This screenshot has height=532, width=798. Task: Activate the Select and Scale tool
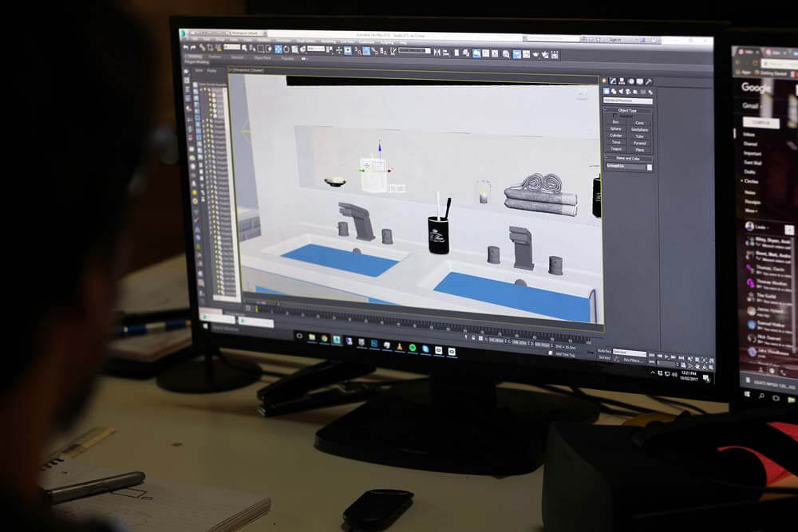click(294, 49)
